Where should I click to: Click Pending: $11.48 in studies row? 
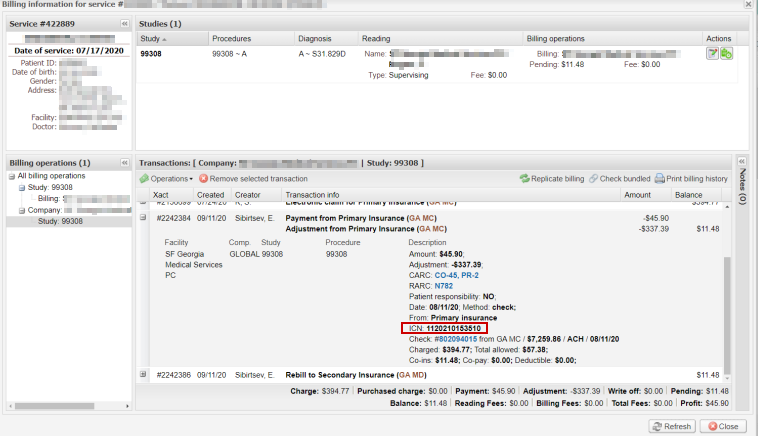[x=556, y=64]
